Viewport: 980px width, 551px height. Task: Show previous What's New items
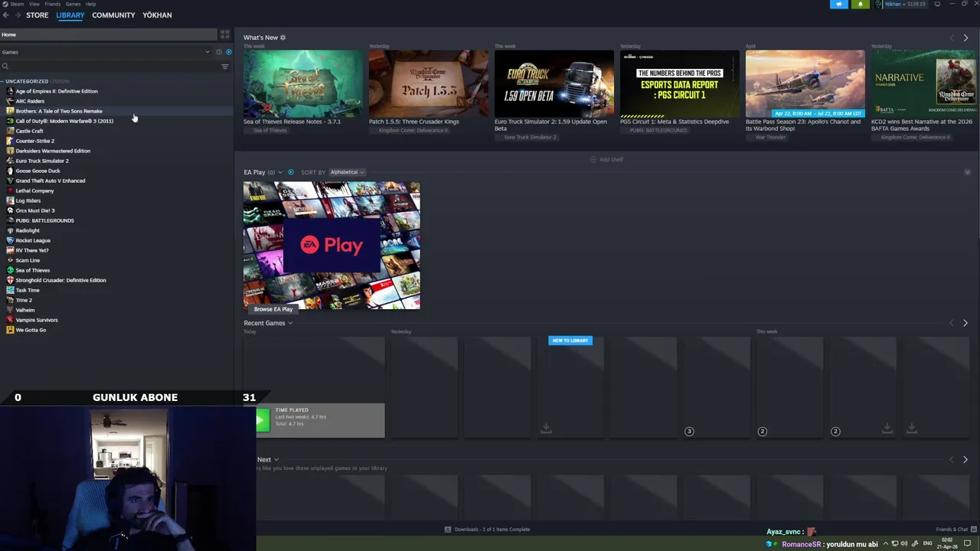pyautogui.click(x=952, y=37)
